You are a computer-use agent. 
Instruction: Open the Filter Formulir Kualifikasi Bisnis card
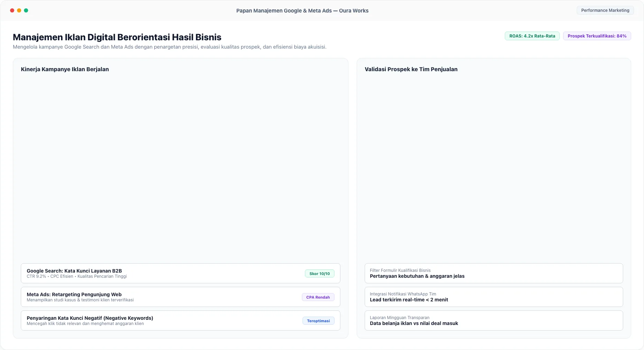[494, 273]
